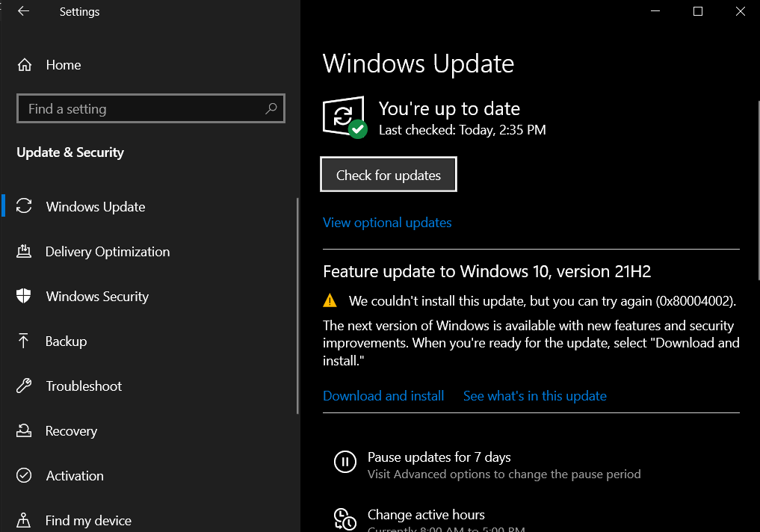The width and height of the screenshot is (760, 532).
Task: Click the error message with code 0x80004002
Action: 543,301
